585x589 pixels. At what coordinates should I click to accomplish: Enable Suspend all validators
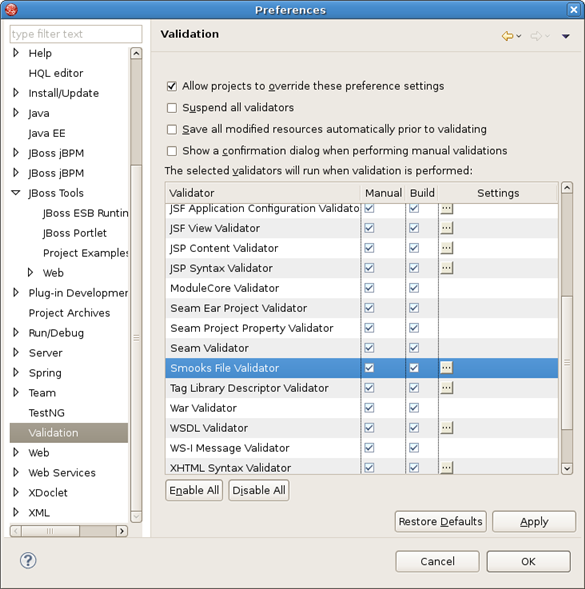(172, 108)
